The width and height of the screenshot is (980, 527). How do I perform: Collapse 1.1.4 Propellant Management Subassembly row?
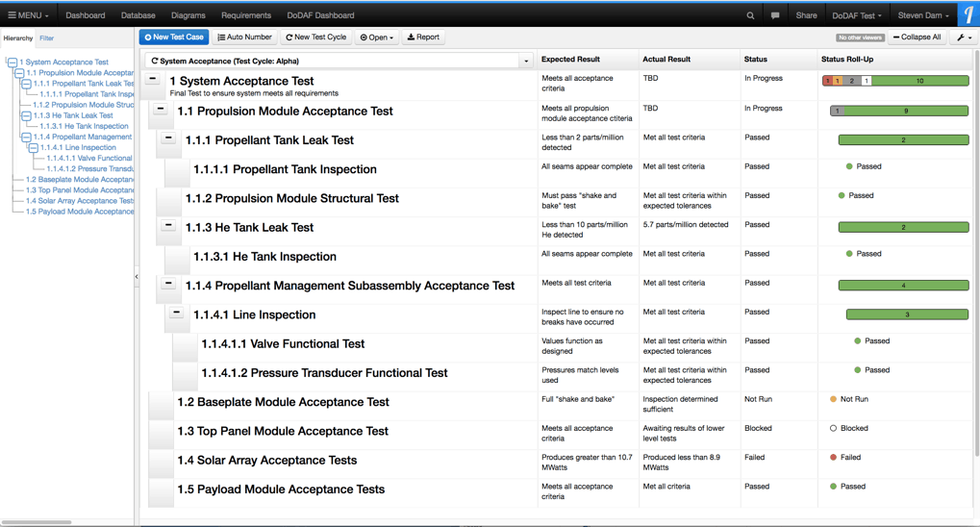click(168, 283)
